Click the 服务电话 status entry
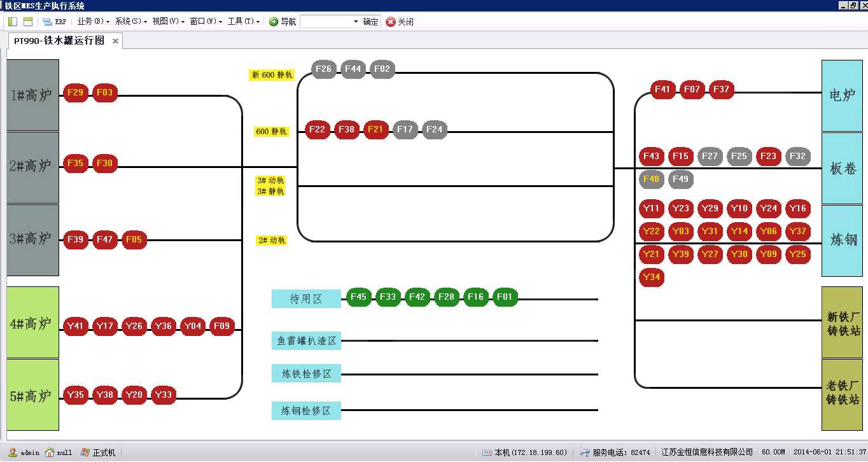This screenshot has height=462, width=868. click(x=615, y=452)
